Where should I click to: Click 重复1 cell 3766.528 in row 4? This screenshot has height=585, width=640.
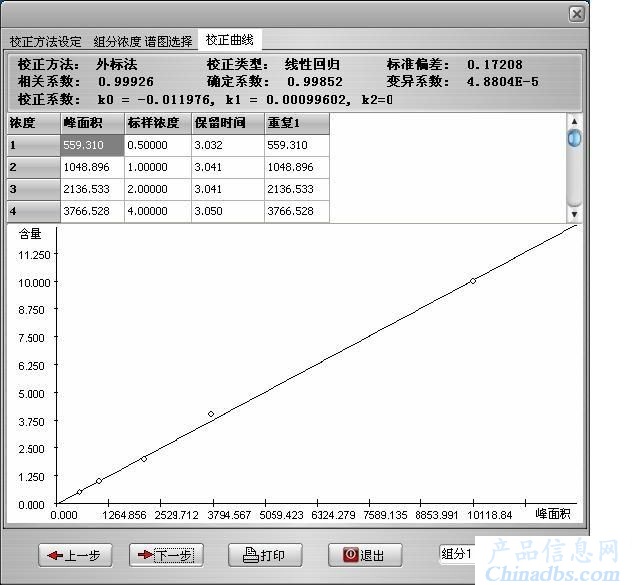click(x=297, y=211)
